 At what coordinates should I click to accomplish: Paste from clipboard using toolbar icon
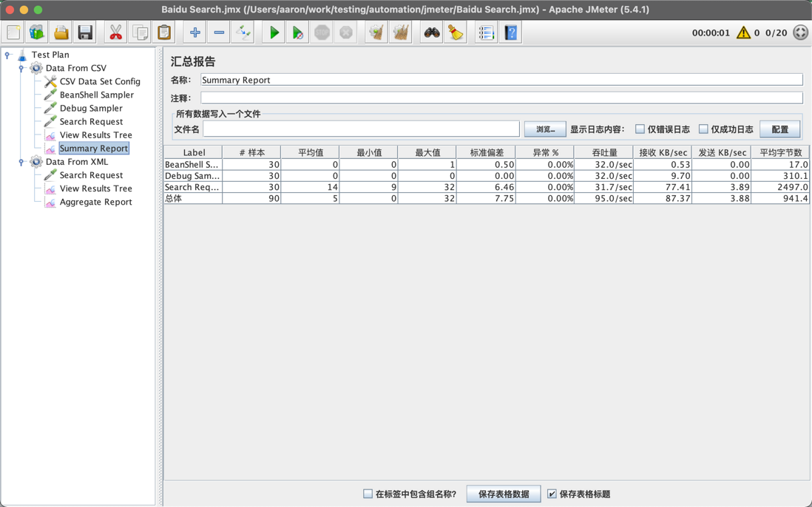point(163,33)
